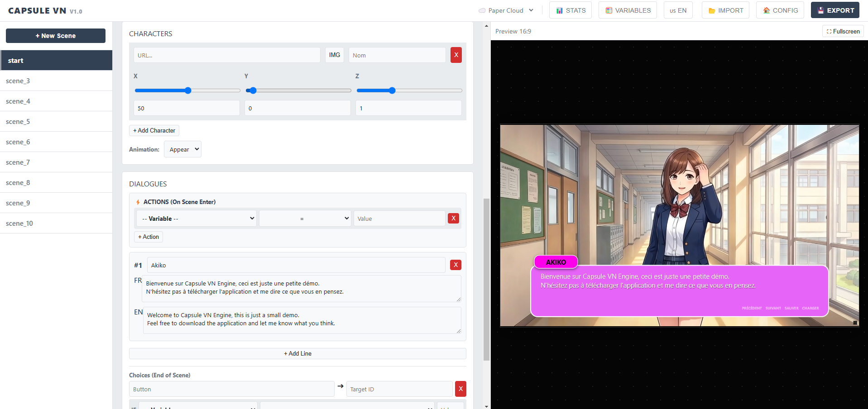868x409 pixels.
Task: Click the 'Preview 16:9' label
Action: (513, 31)
